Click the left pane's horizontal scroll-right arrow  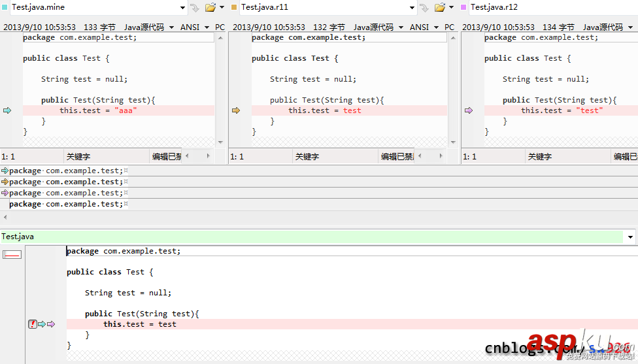pyautogui.click(x=209, y=156)
